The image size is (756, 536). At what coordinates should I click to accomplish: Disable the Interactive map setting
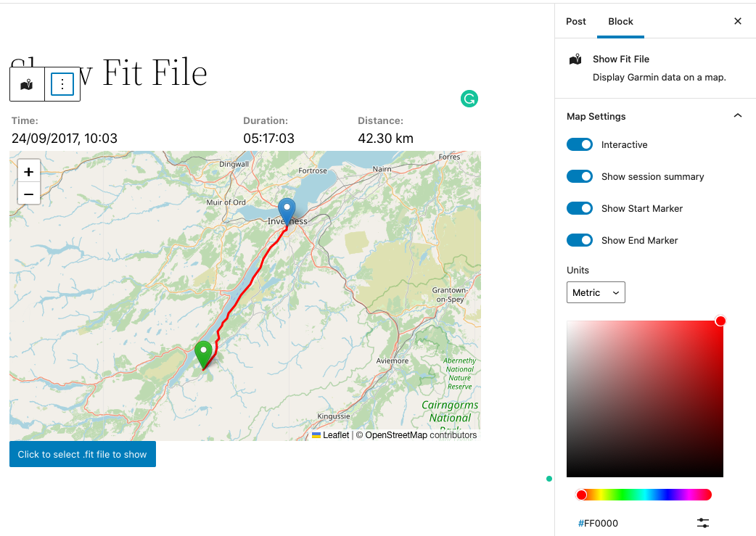tap(580, 144)
